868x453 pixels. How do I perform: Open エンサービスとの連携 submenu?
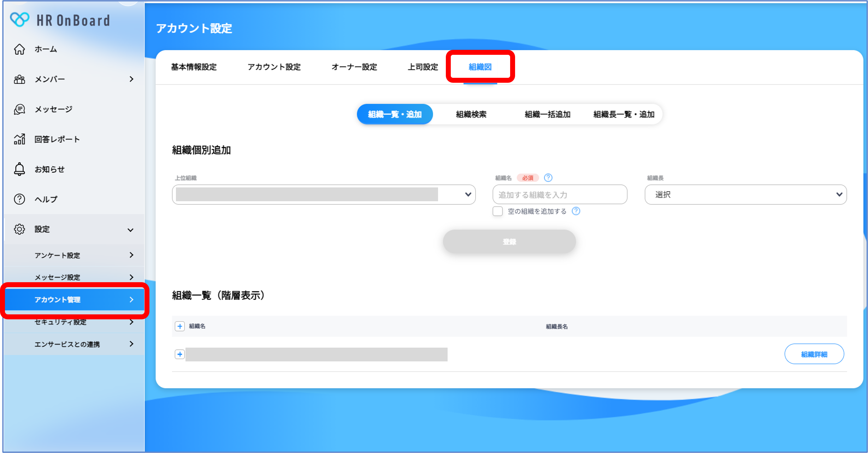(74, 344)
